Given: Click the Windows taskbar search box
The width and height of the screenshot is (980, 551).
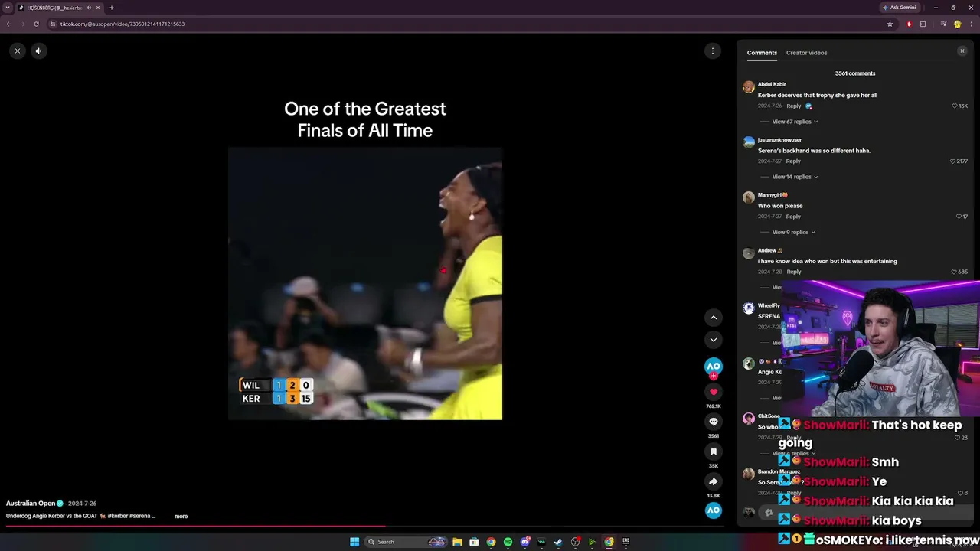Looking at the screenshot, I should point(406,542).
